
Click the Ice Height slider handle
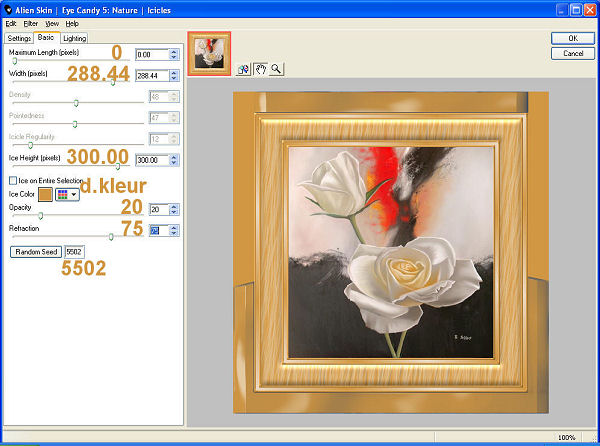[x=118, y=166]
